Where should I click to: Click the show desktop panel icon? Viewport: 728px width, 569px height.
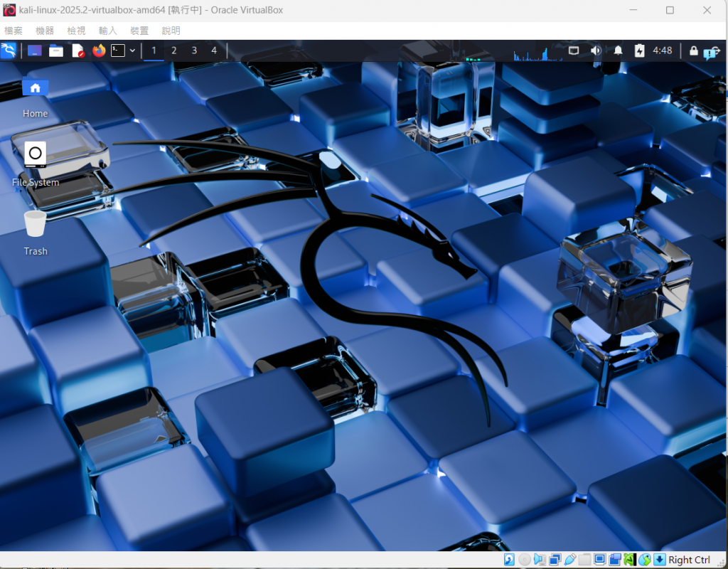coord(35,50)
